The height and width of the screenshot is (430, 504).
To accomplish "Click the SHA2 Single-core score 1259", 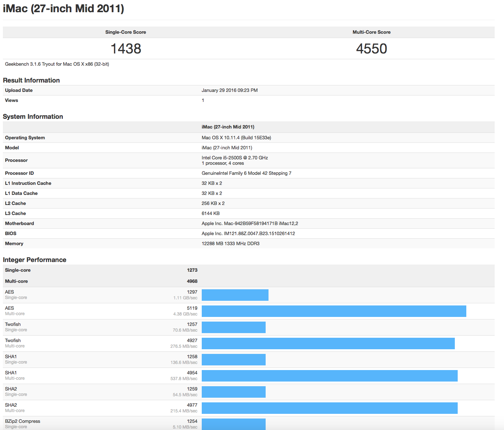I will 192,389.
